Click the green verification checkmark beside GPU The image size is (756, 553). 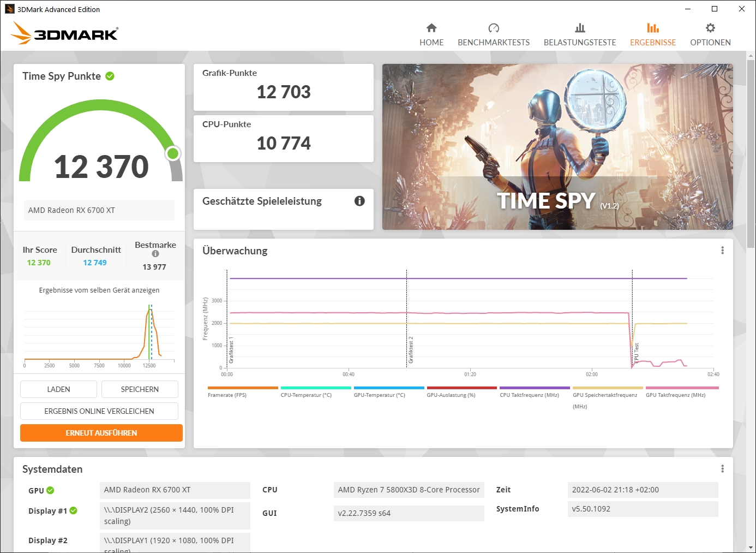pos(51,490)
